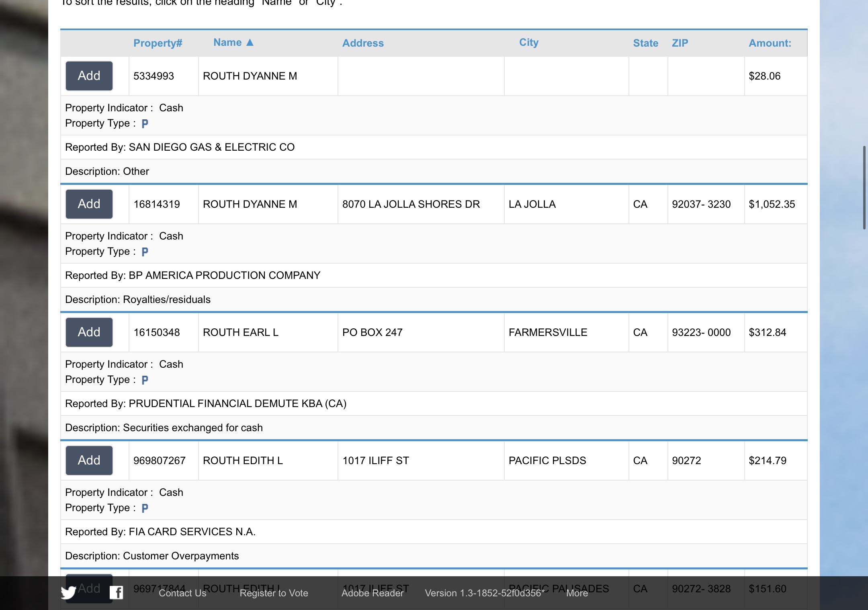Viewport: 868px width, 610px height.
Task: Click the version number text in footer
Action: coord(485,593)
